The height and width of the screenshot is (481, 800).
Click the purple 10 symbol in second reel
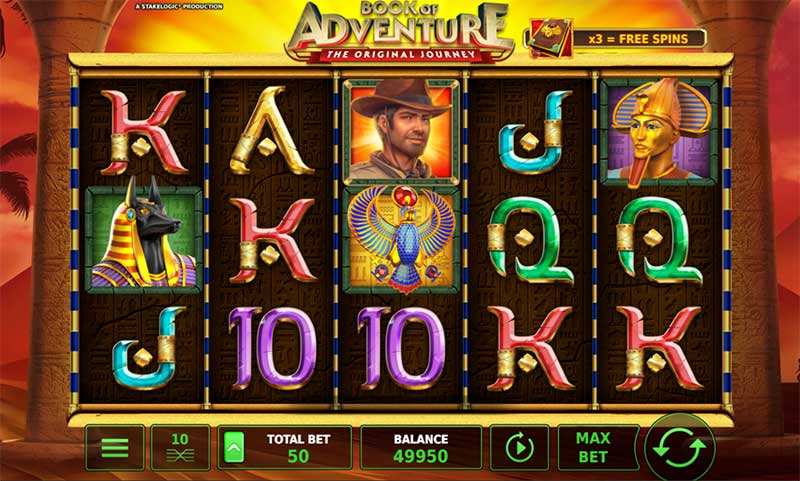coord(271,348)
